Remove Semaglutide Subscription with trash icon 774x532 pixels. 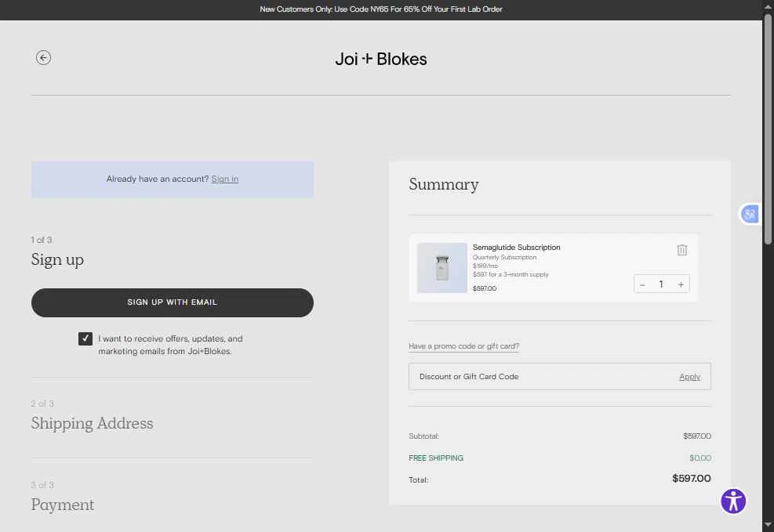[x=681, y=250]
